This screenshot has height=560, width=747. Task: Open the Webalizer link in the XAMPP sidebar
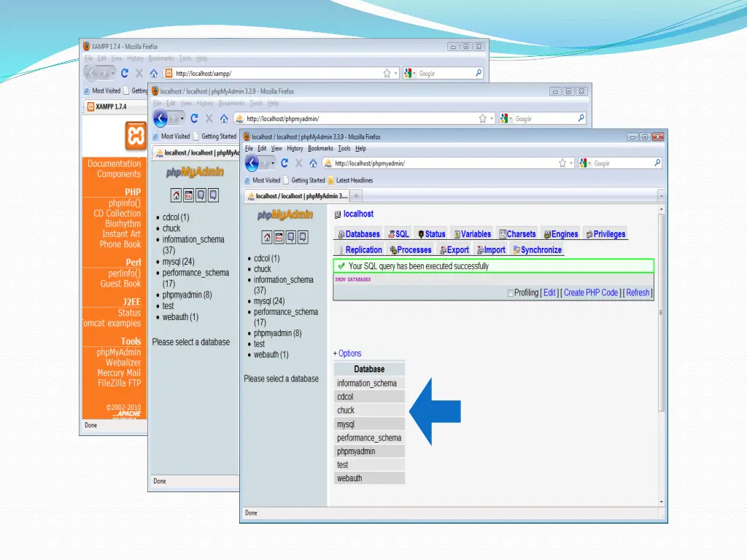[x=123, y=362]
